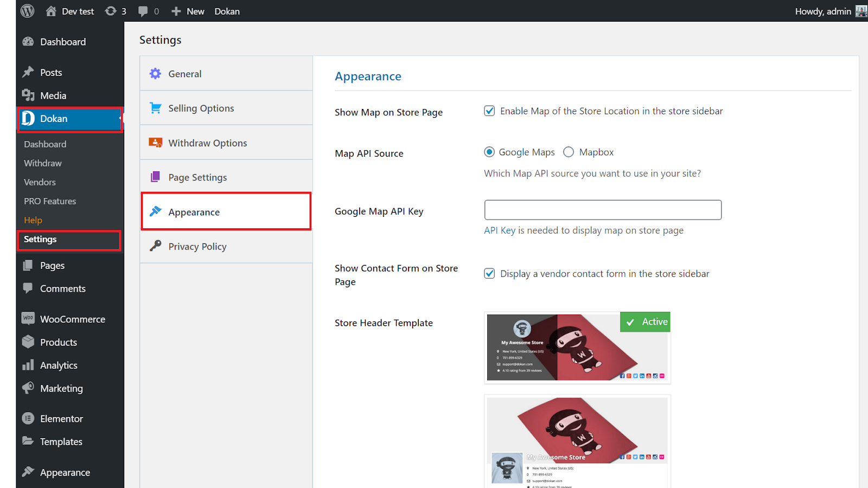Click the Dev test site name link
Image resolution: width=868 pixels, height=488 pixels.
click(78, 11)
